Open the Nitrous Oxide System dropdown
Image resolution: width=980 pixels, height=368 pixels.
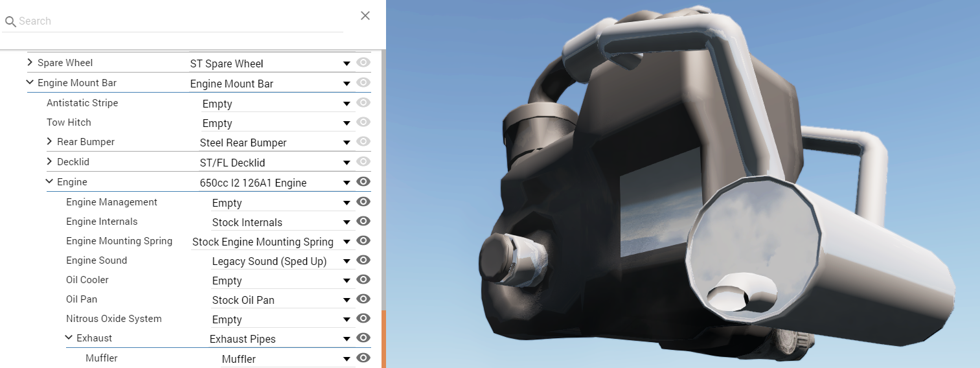[x=282, y=319]
